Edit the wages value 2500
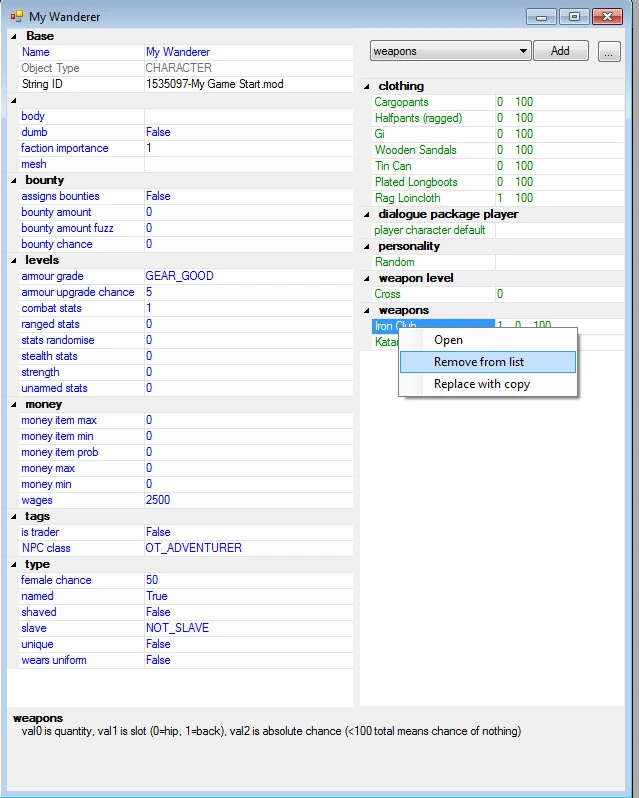 (x=248, y=500)
